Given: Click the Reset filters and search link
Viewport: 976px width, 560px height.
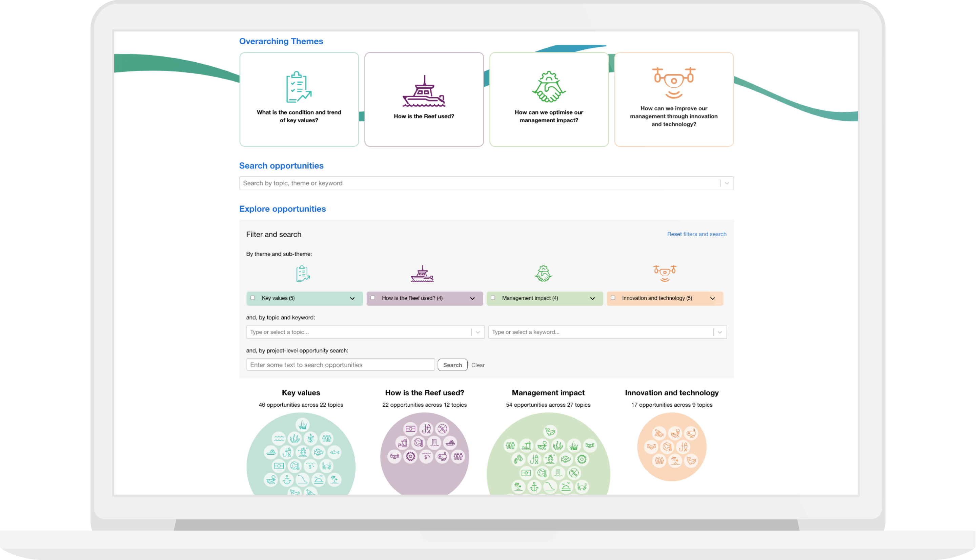Looking at the screenshot, I should (x=696, y=234).
